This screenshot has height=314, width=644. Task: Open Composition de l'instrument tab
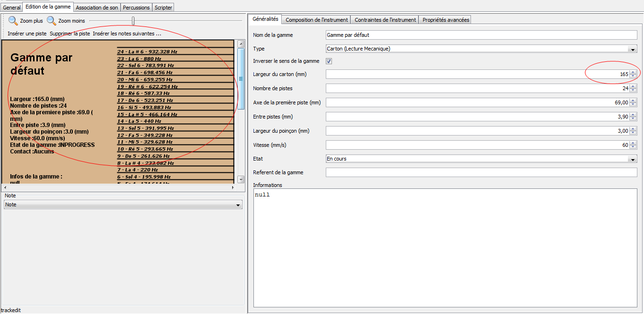click(x=317, y=20)
